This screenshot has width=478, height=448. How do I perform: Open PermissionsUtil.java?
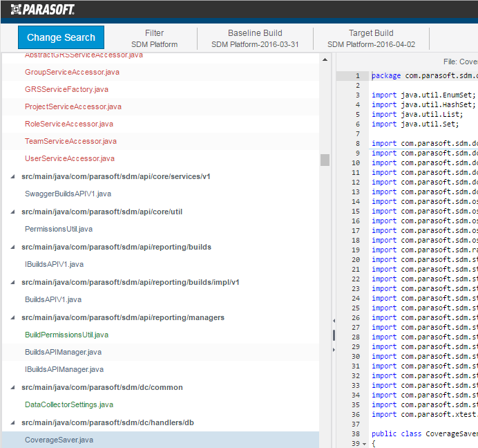(59, 229)
